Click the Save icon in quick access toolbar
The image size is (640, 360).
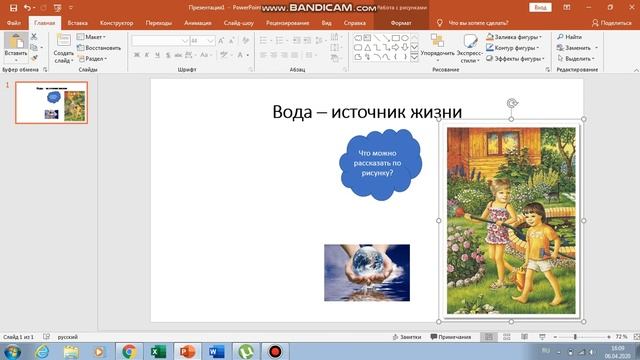[13, 8]
